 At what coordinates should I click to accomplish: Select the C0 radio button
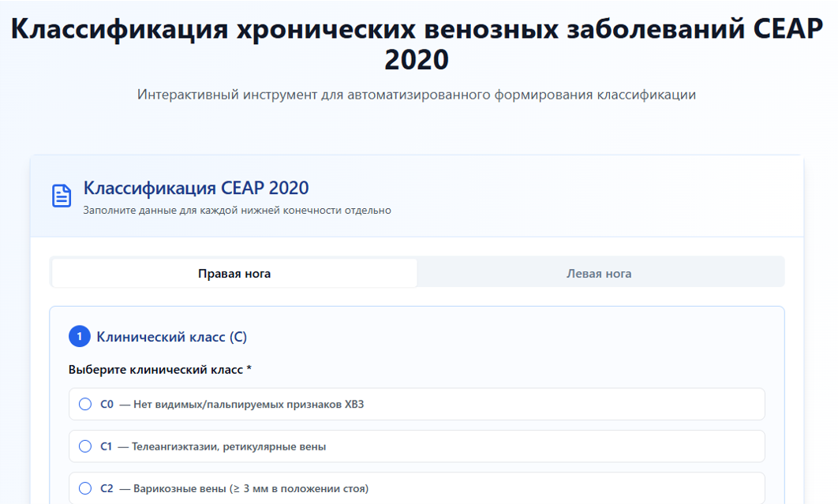coord(85,404)
